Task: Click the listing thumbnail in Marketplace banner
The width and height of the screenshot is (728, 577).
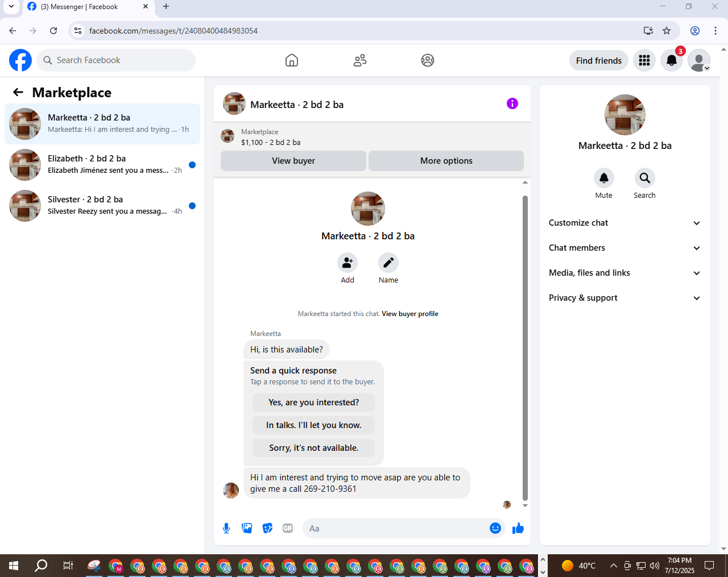Action: click(x=227, y=136)
